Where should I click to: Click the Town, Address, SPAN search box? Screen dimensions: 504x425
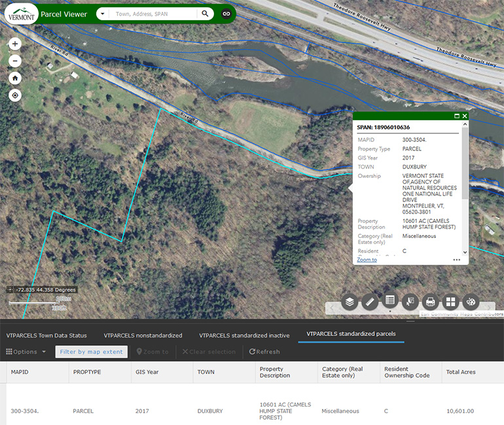153,14
